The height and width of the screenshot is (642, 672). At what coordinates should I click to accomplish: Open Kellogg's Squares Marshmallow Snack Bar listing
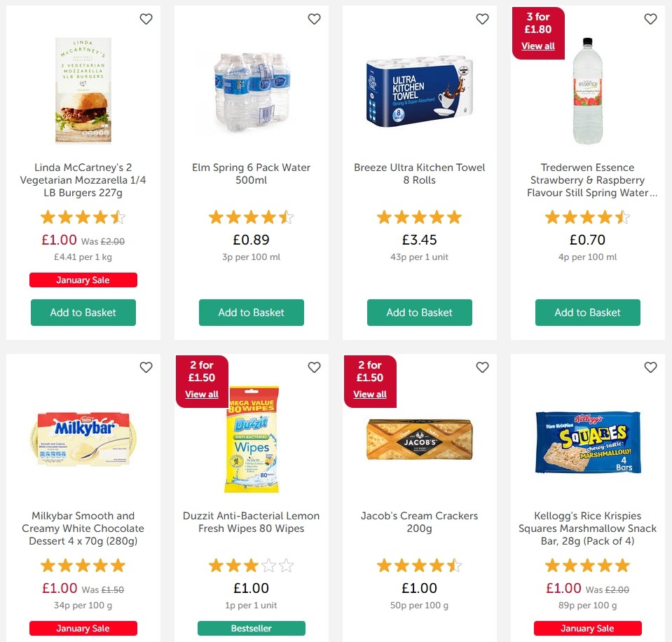(x=587, y=535)
